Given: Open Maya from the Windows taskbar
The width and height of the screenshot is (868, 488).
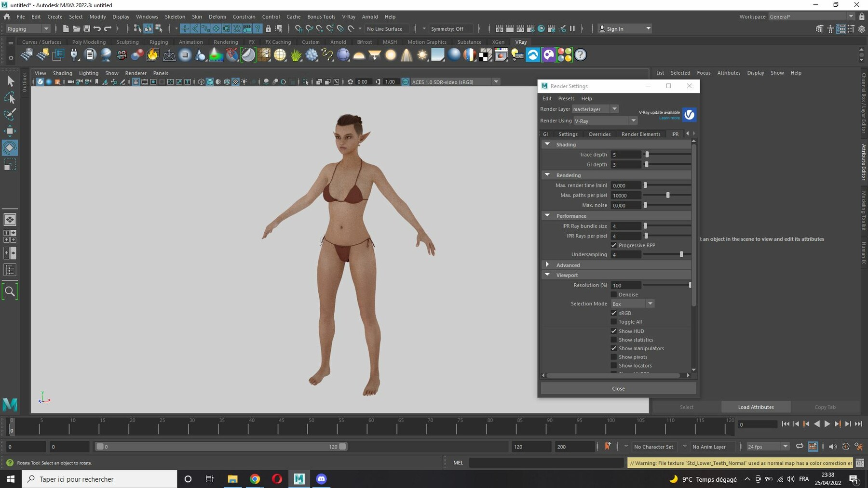Looking at the screenshot, I should [x=299, y=479].
